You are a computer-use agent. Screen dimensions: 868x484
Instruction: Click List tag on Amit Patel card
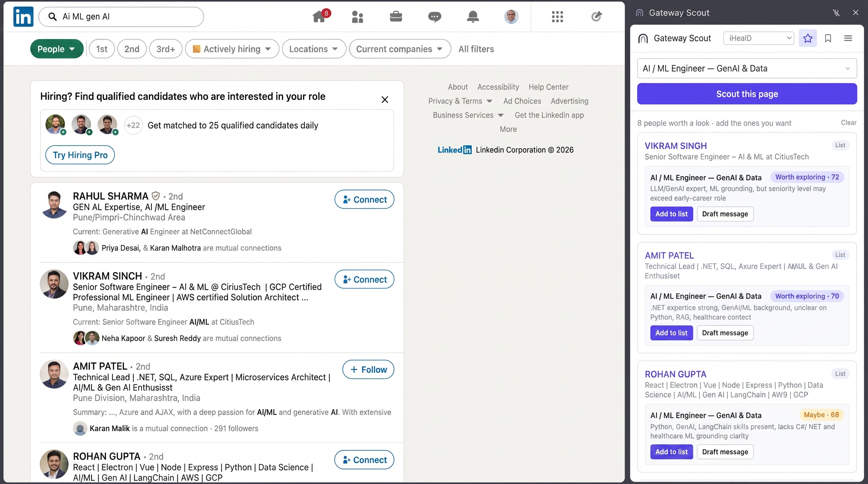coord(840,255)
